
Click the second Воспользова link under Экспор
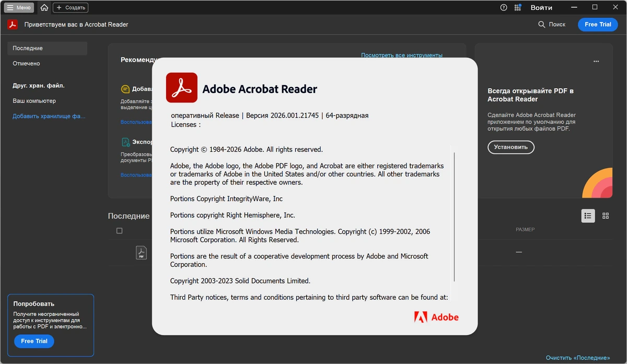click(x=136, y=175)
